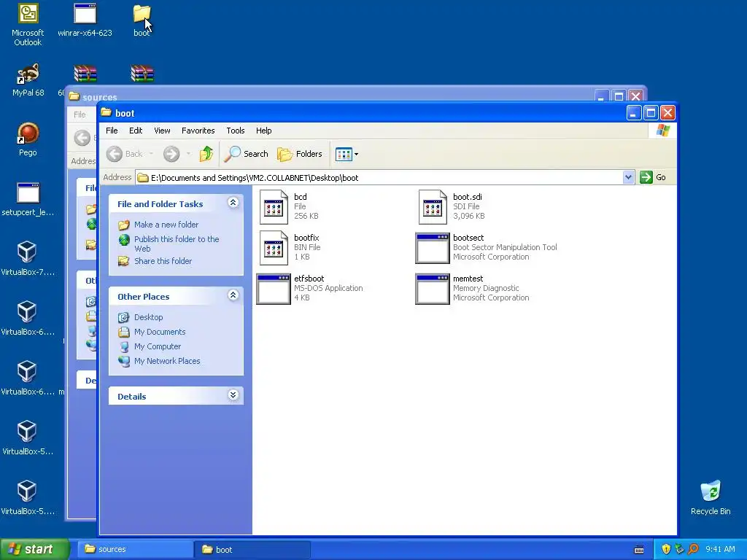The width and height of the screenshot is (747, 560).
Task: Click the bootsect file name text
Action: [x=468, y=238]
